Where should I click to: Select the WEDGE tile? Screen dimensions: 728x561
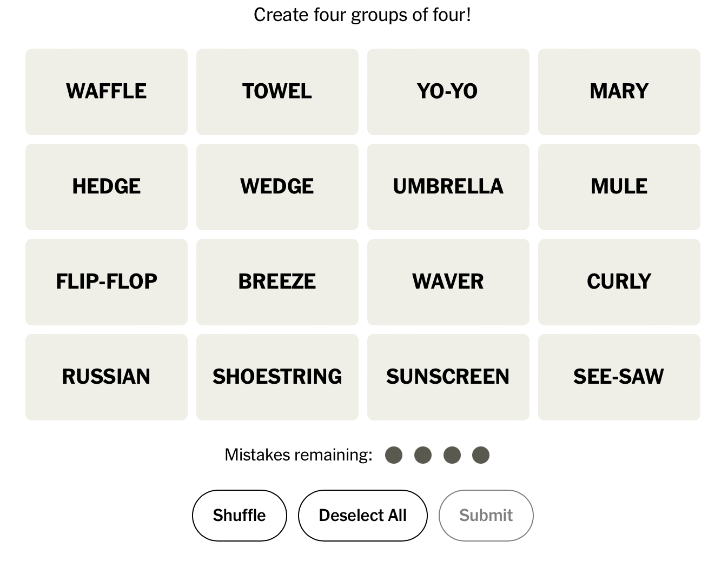(x=277, y=187)
